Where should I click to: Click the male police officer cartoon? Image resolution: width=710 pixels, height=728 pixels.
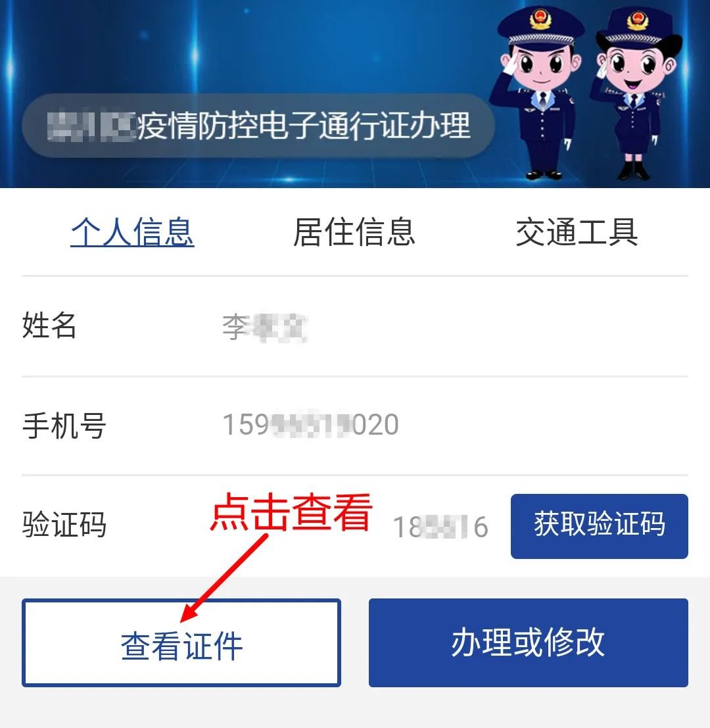(x=539, y=93)
